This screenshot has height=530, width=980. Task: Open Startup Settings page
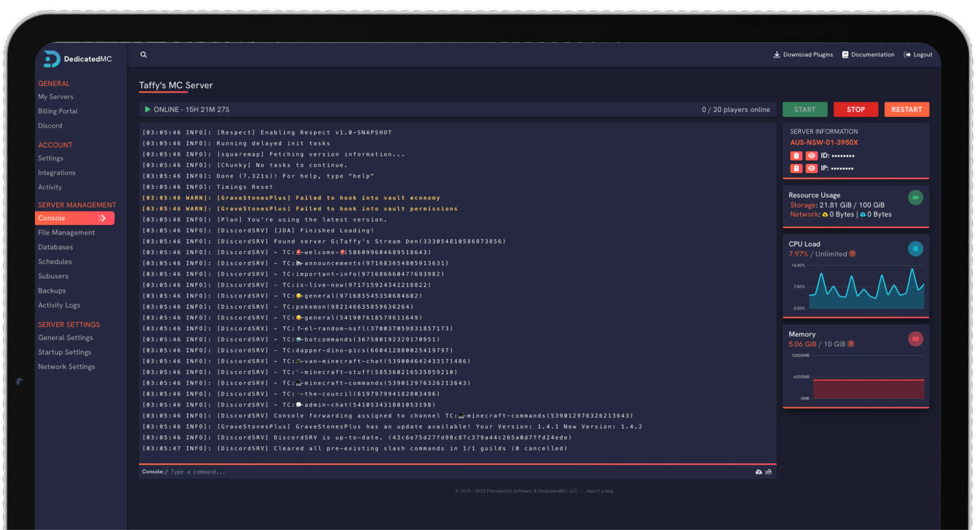tap(65, 352)
